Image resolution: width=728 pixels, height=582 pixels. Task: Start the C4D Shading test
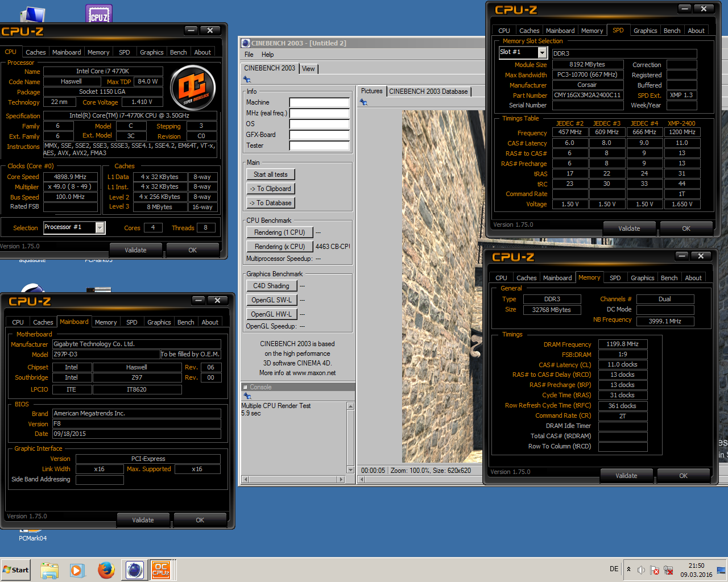point(271,286)
